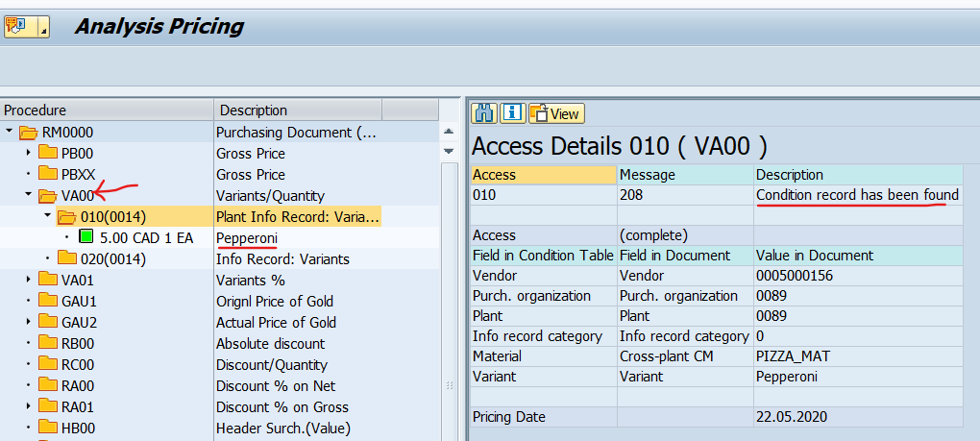Click the Procedure column header
Image resolution: width=980 pixels, height=441 pixels.
[x=106, y=110]
